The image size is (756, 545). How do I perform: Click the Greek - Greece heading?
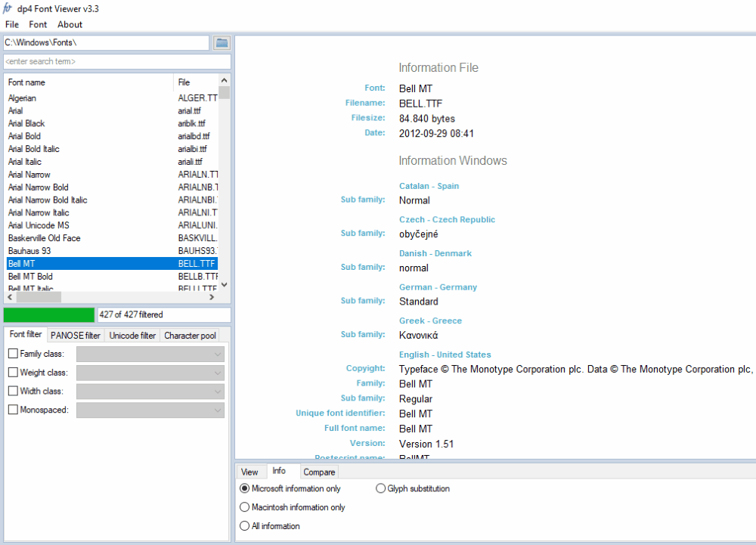[x=431, y=321]
